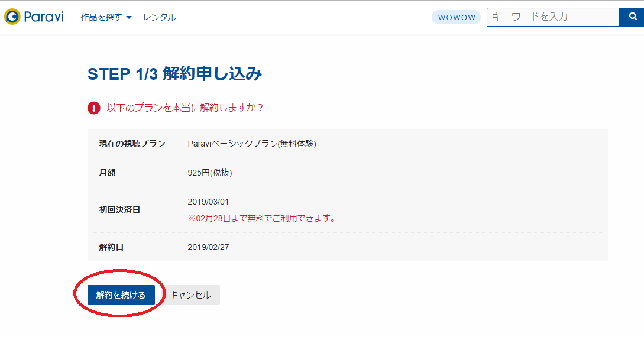Click the 925円(税抜) price value
This screenshot has width=644, height=337.
(x=210, y=173)
